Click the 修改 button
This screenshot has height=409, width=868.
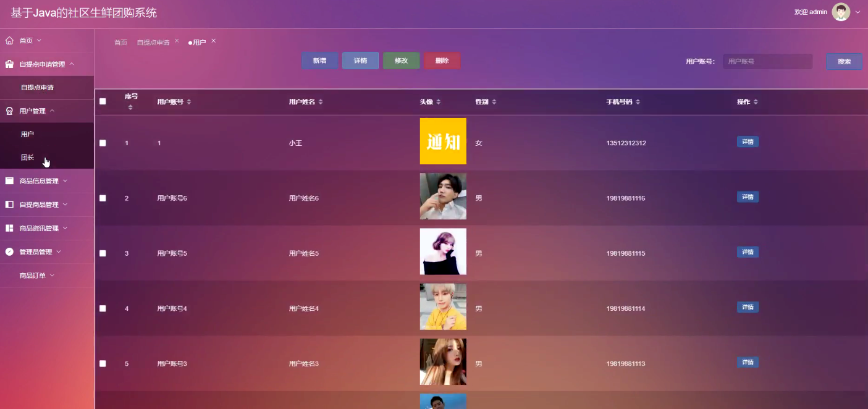401,61
